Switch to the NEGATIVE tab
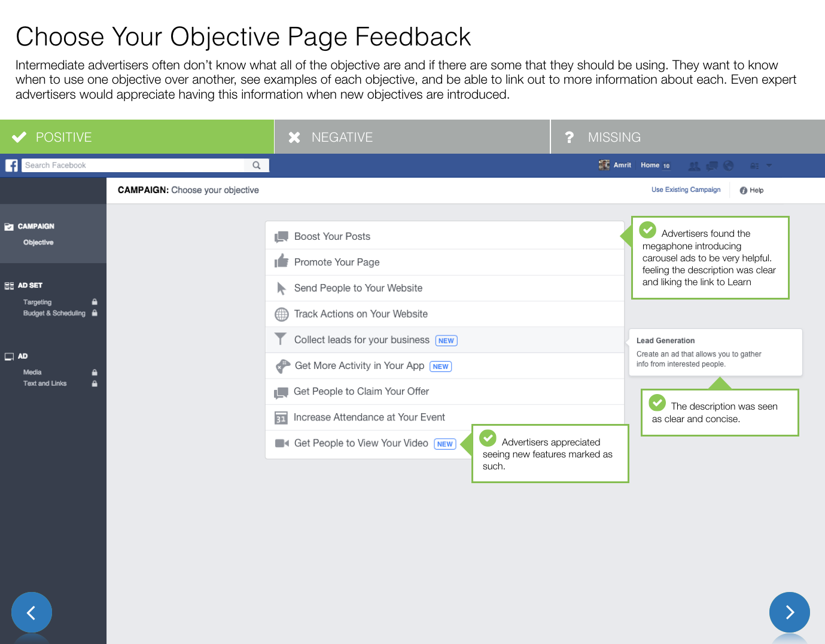The height and width of the screenshot is (644, 825). pos(412,137)
